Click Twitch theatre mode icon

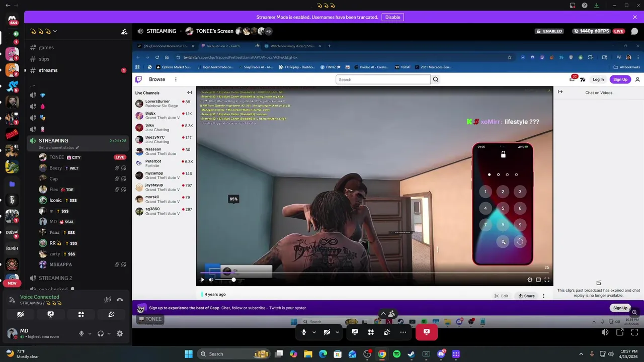click(538, 280)
